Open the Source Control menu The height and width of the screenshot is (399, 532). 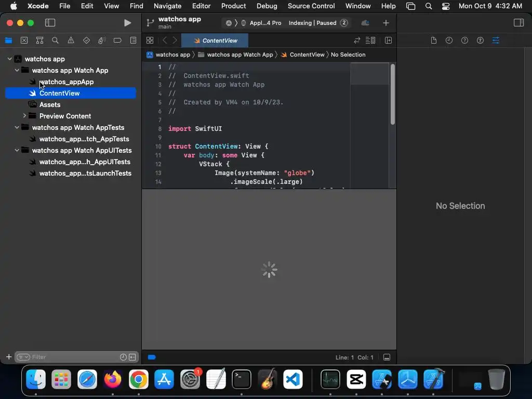coord(311,6)
